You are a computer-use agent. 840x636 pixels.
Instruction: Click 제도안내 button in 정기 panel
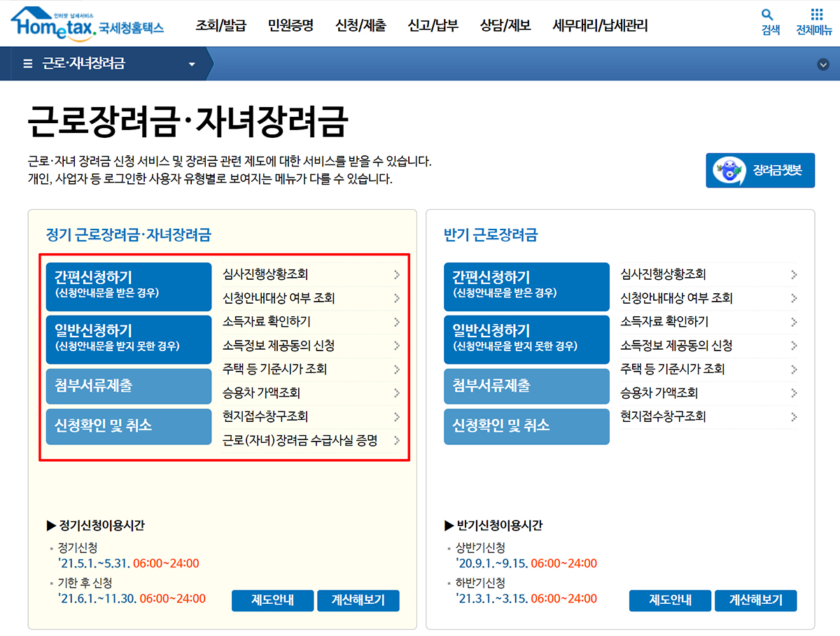[272, 600]
